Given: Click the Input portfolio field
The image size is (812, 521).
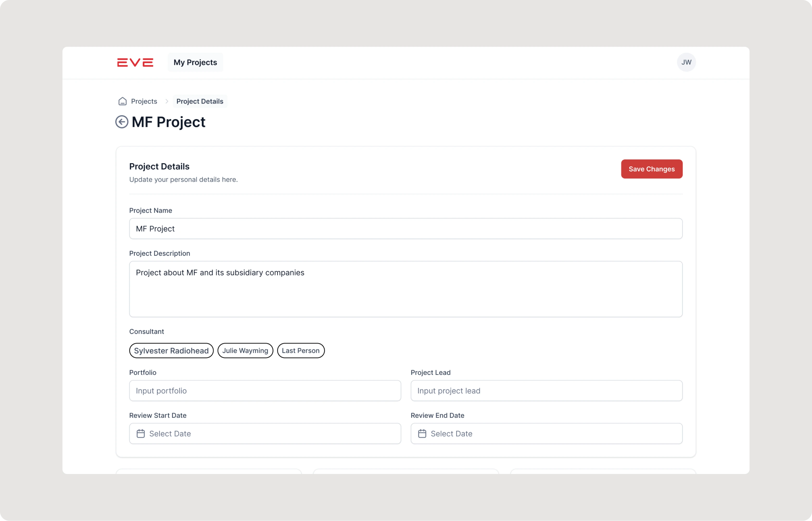Looking at the screenshot, I should (x=265, y=391).
